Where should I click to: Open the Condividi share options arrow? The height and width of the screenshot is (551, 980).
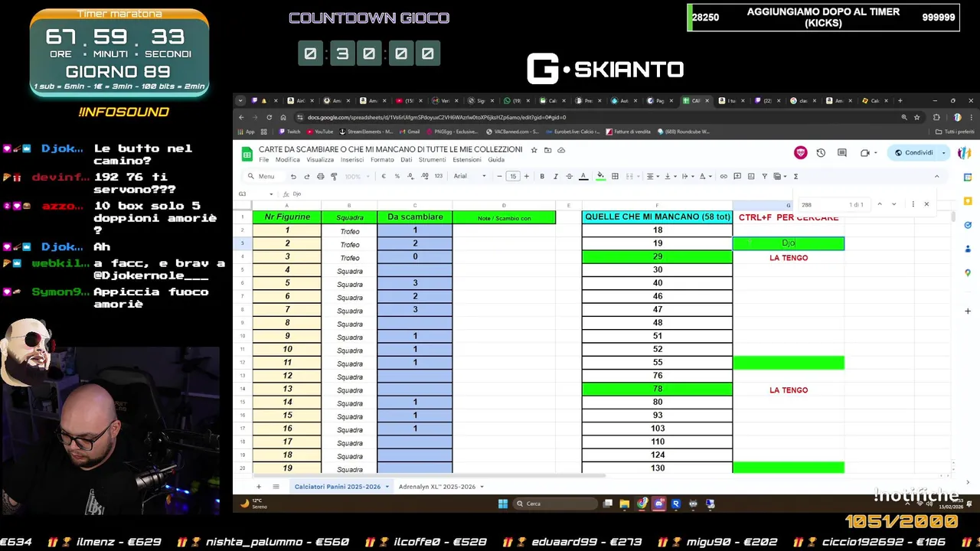point(943,152)
